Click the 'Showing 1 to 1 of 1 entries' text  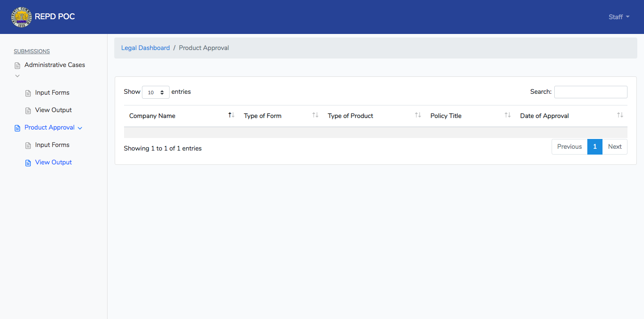(x=163, y=148)
